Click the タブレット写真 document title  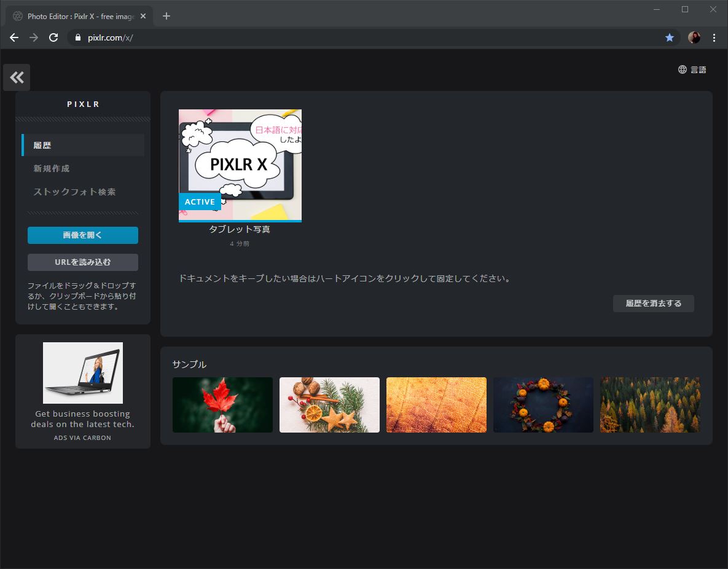[x=240, y=229]
